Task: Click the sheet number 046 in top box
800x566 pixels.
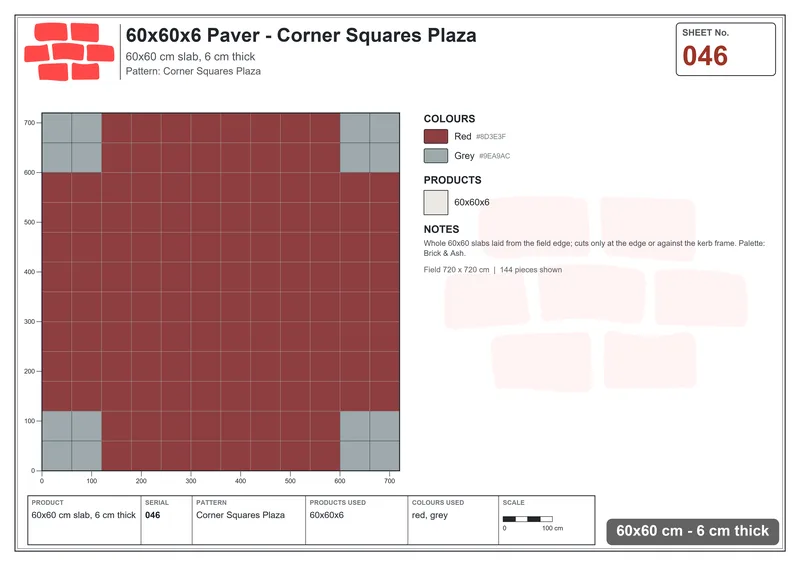Action: (x=705, y=56)
